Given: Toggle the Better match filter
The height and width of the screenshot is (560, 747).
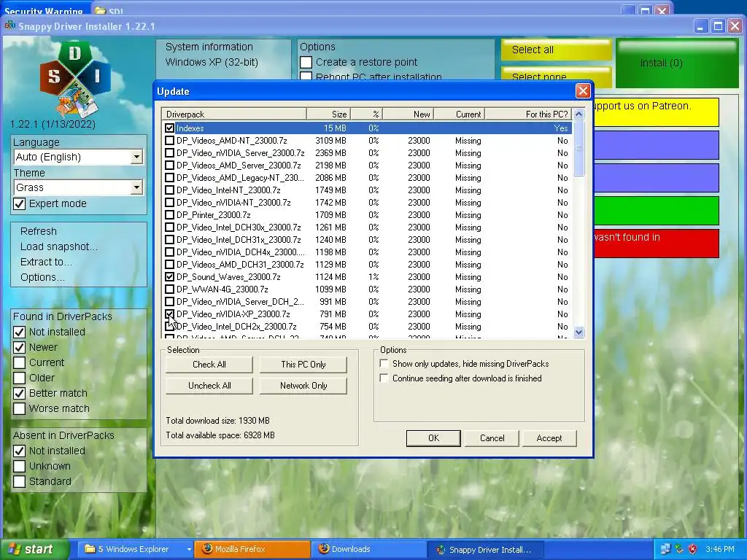Looking at the screenshot, I should (20, 393).
